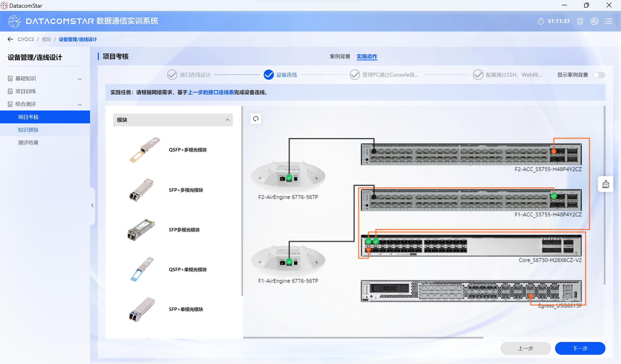The image size is (621, 364).
Task: Click the clear-wiring broom icon
Action: (605, 184)
